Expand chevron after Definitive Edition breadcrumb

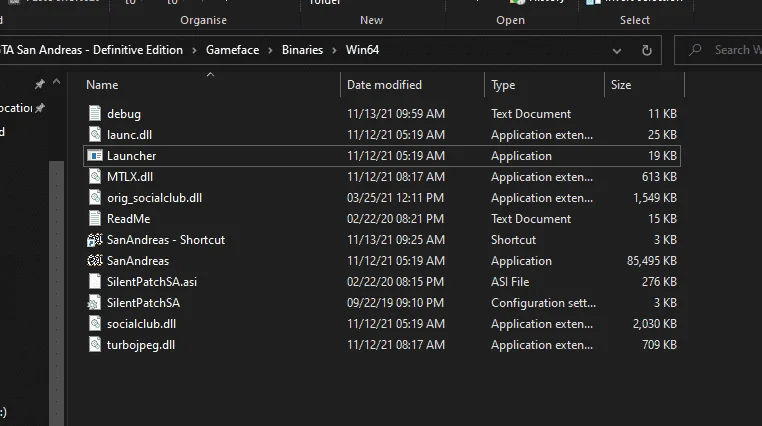[x=194, y=50]
